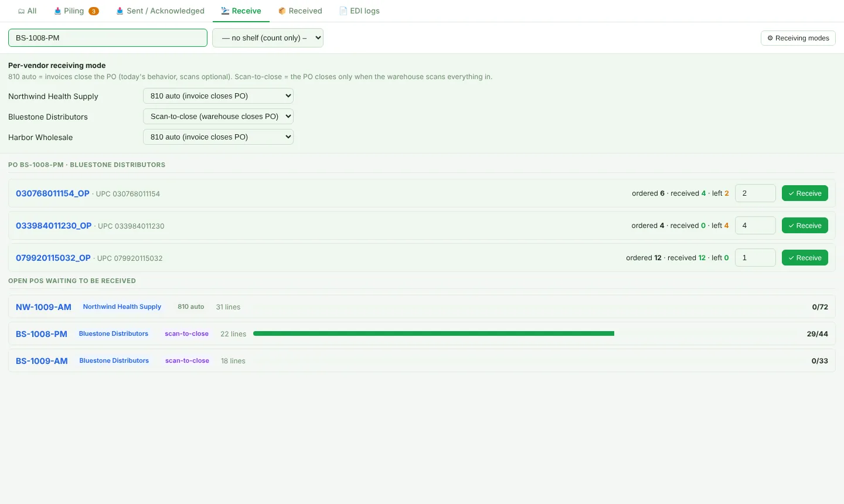Click the Sent / Acknowledged tab icon
This screenshot has height=504, width=844.
pos(120,11)
